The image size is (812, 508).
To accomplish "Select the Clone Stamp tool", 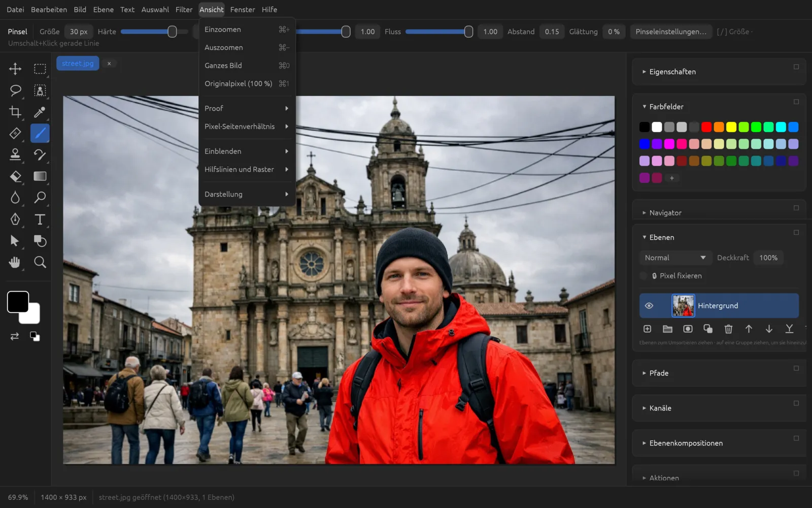I will (15, 154).
